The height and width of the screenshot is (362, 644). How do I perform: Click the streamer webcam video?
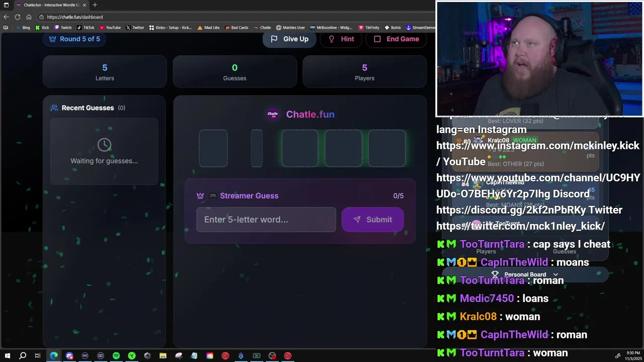(539, 59)
